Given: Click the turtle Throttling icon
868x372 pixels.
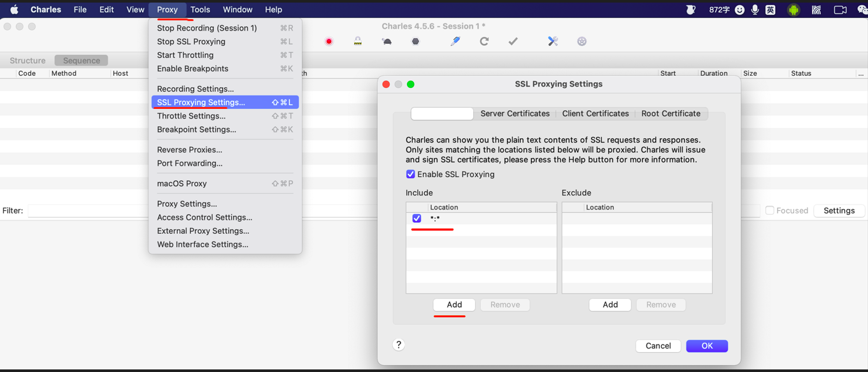Looking at the screenshot, I should (x=387, y=41).
